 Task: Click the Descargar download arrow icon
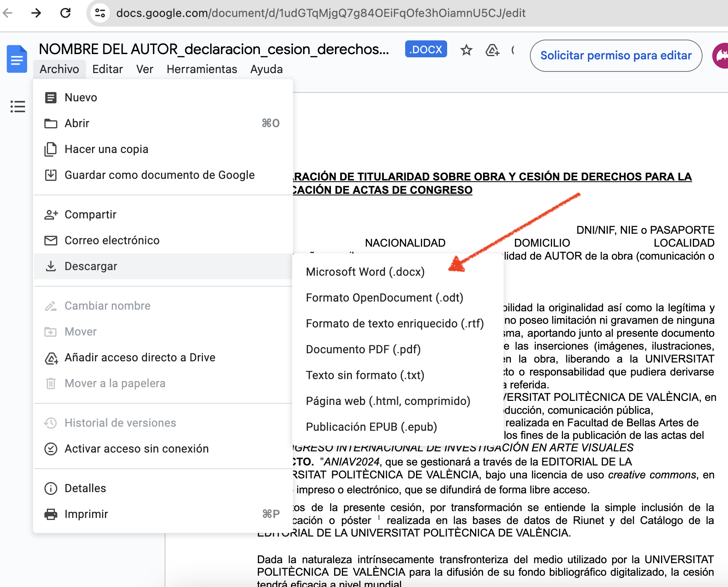[51, 266]
